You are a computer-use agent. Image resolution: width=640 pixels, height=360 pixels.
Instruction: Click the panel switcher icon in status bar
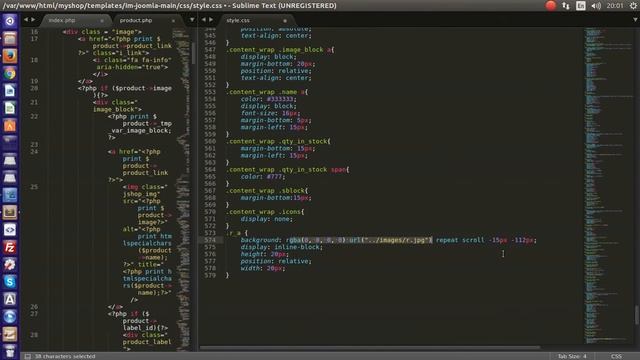27,356
